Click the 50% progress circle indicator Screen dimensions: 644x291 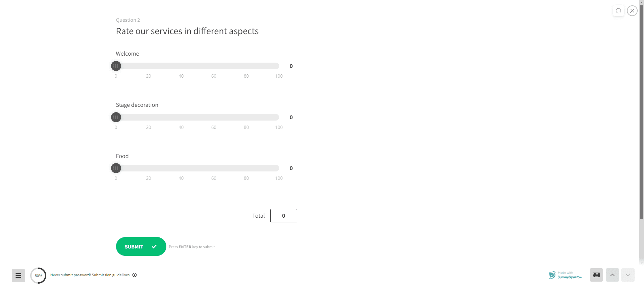(38, 276)
